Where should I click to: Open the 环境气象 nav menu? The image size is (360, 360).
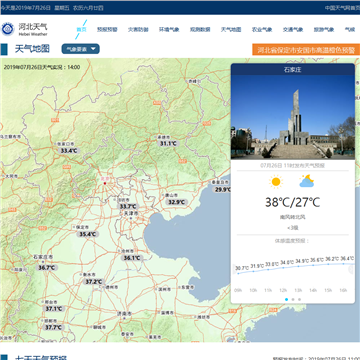click(x=169, y=29)
